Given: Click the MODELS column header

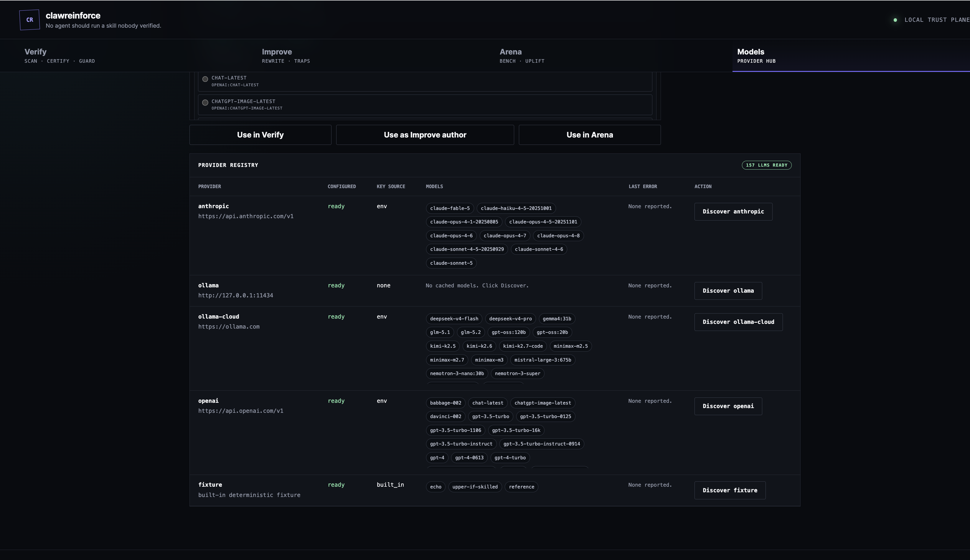Looking at the screenshot, I should (x=434, y=187).
